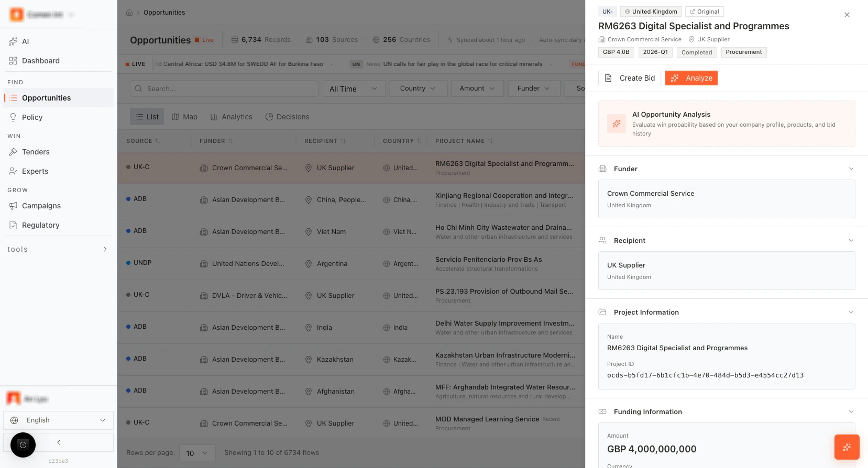The width and height of the screenshot is (868, 468).
Task: Click the Crown Commercial Service header label
Action: pos(640,39)
